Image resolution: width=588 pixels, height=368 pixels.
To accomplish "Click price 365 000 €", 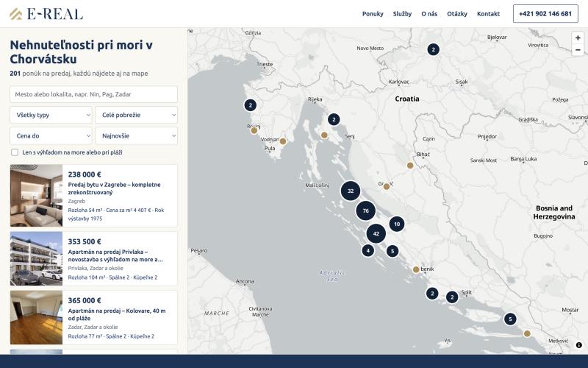I will (85, 300).
